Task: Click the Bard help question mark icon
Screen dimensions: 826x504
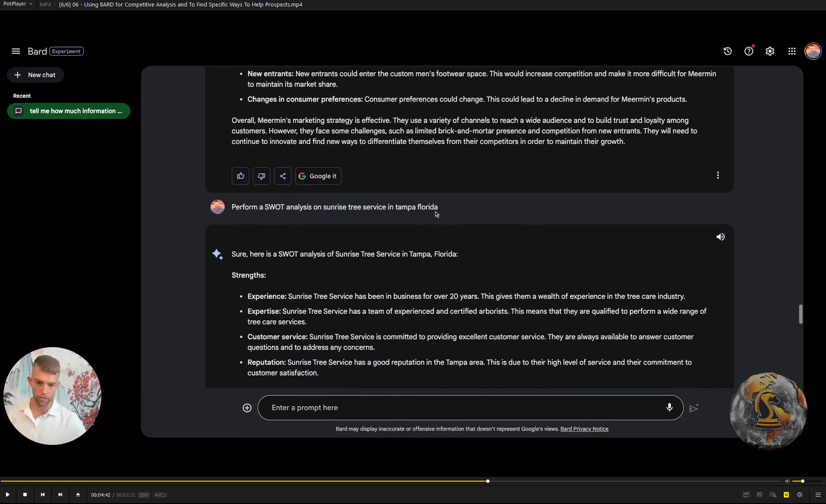Action: click(748, 51)
